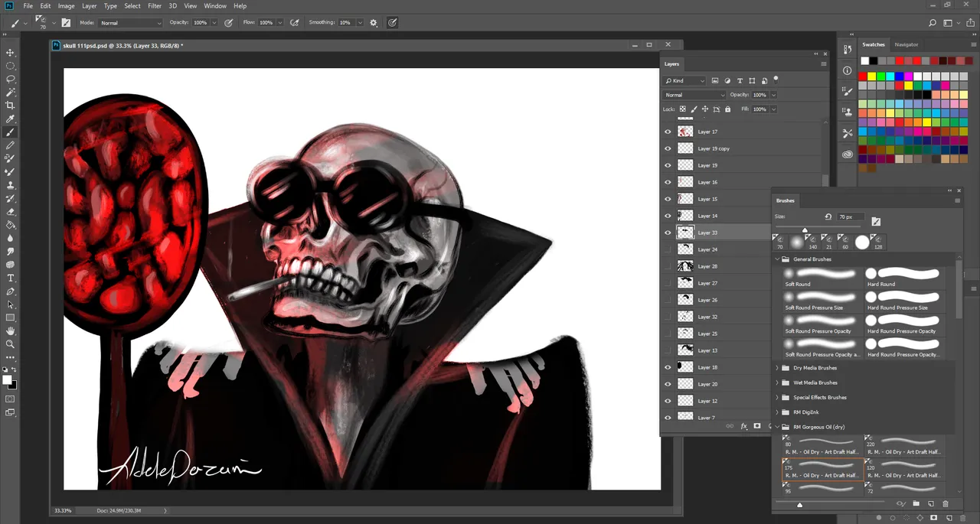980x524 pixels.
Task: Select the Eyedropper tool
Action: (11, 119)
